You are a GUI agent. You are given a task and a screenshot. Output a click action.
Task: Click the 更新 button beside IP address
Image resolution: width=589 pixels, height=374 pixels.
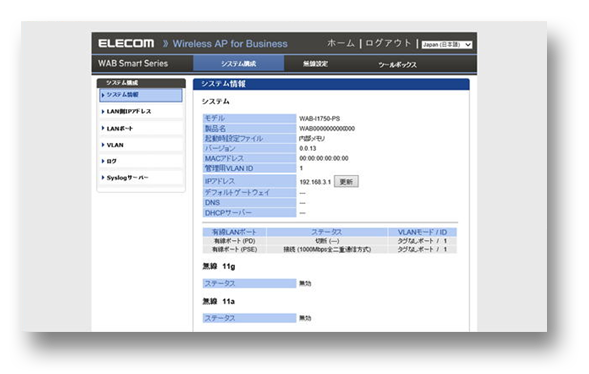coord(346,182)
